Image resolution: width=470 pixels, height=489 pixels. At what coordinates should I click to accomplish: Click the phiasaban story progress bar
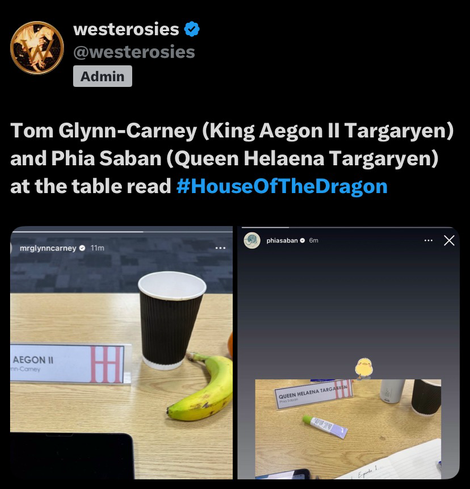[x=347, y=228]
